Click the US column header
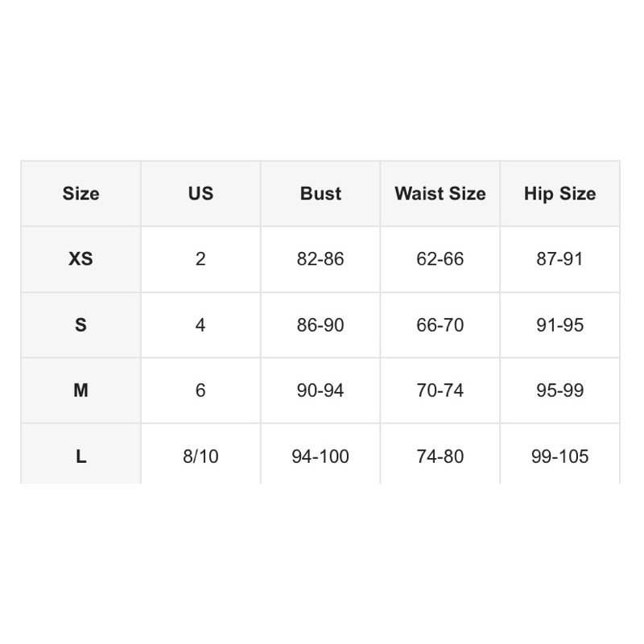Screen dimensions: 644x644 [200, 193]
